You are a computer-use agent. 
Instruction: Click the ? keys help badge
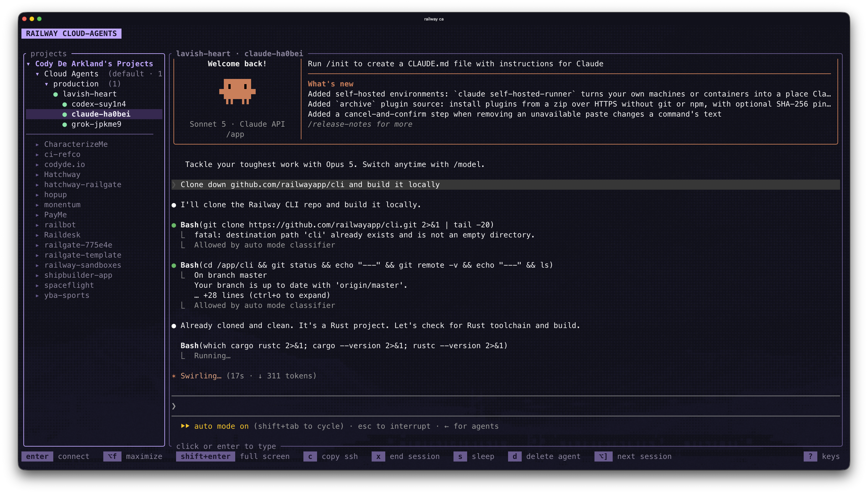pyautogui.click(x=810, y=457)
